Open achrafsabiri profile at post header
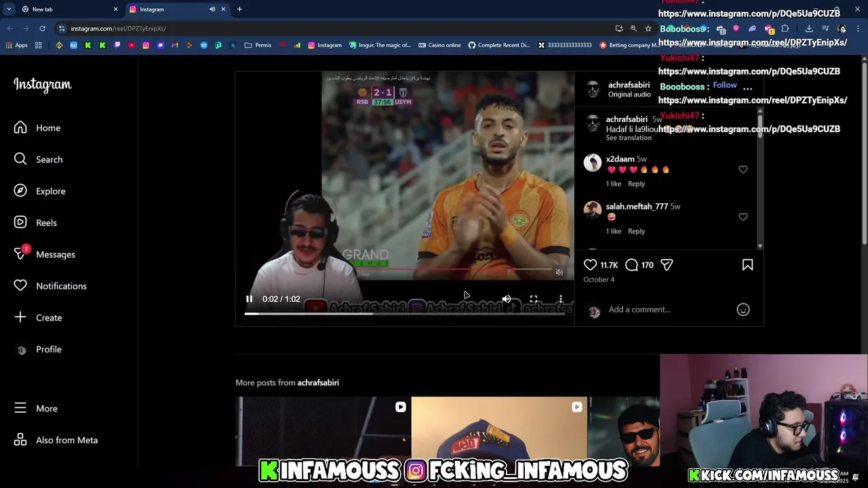This screenshot has height=488, width=868. 629,85
